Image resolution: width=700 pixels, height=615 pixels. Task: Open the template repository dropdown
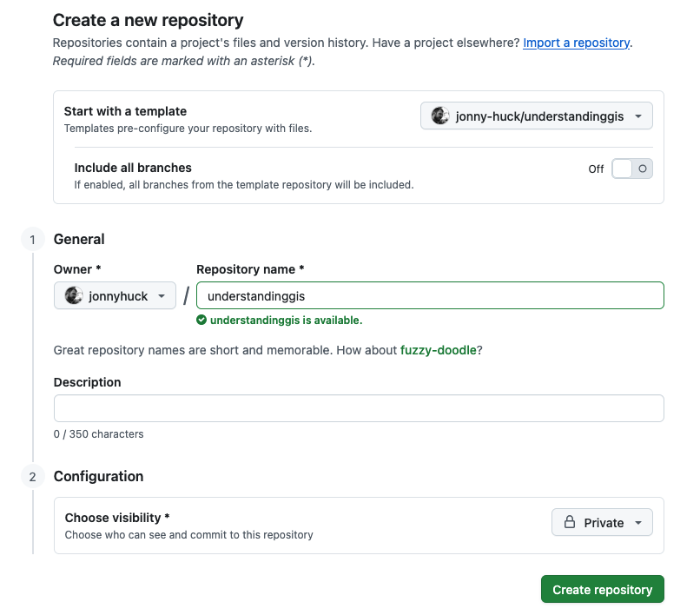536,116
